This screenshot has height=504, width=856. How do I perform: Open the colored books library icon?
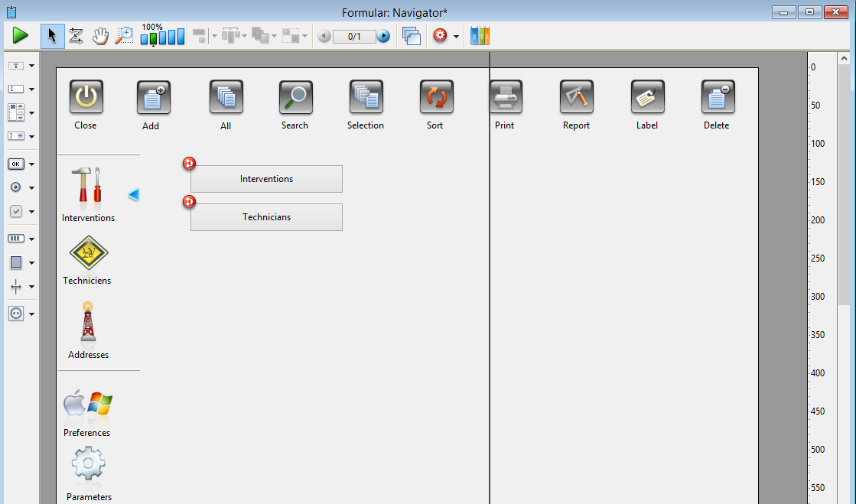click(480, 36)
